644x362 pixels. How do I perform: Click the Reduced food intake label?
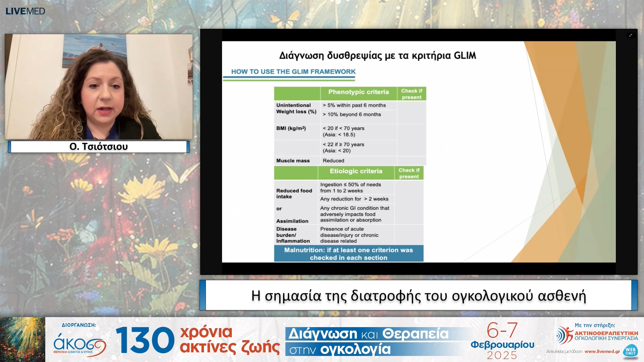click(x=294, y=193)
